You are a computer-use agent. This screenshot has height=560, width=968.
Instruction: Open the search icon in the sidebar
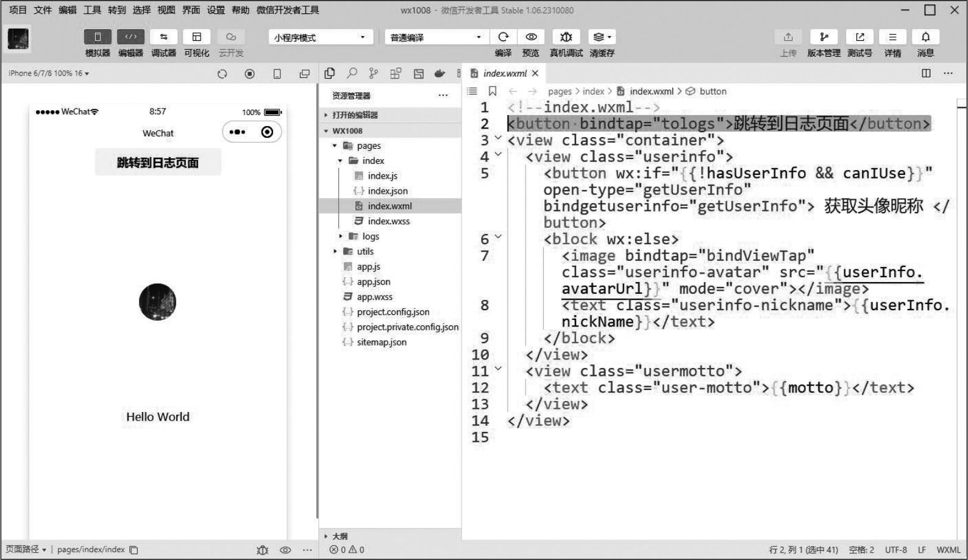352,73
